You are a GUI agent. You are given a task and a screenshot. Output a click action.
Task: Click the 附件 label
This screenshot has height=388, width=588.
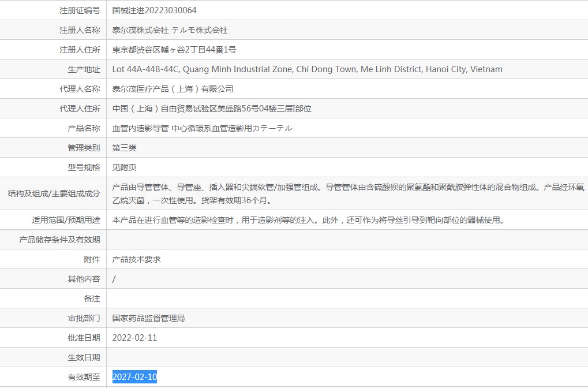coord(92,259)
